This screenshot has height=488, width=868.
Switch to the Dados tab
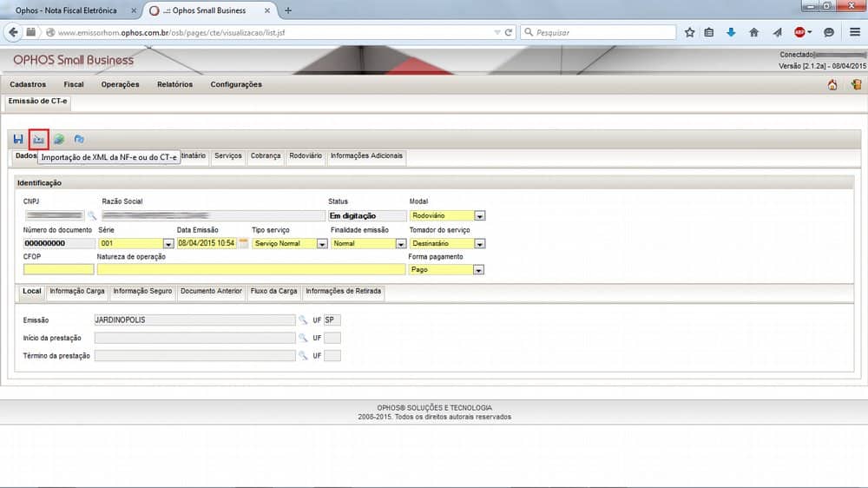point(25,156)
